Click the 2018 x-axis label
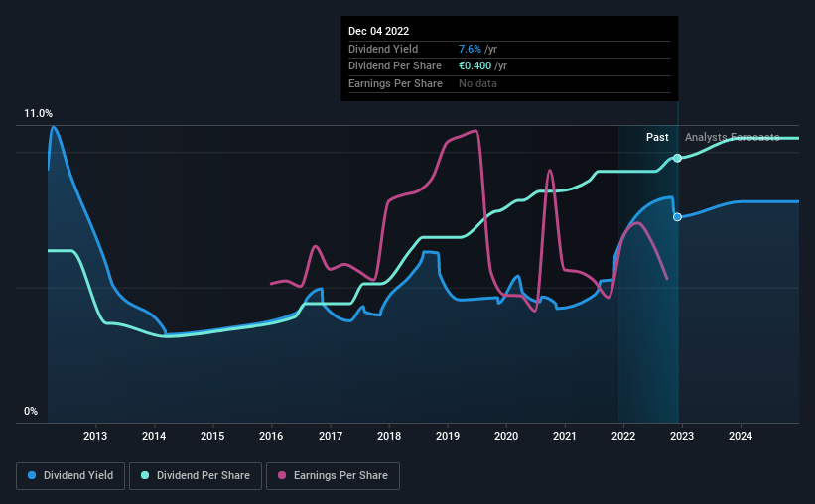 tap(389, 436)
